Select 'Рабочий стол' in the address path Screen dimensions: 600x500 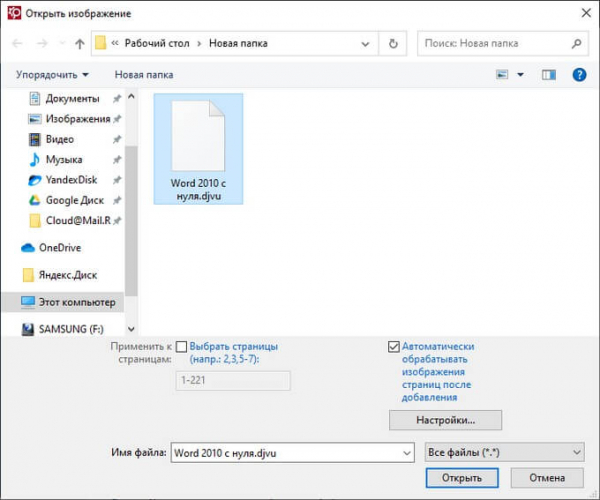[x=157, y=43]
